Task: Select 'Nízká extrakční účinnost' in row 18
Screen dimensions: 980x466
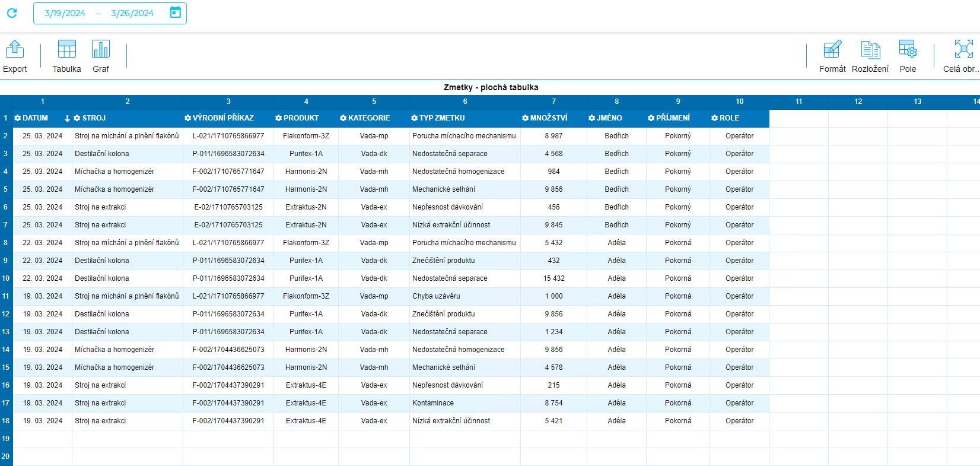Action: (x=465, y=421)
